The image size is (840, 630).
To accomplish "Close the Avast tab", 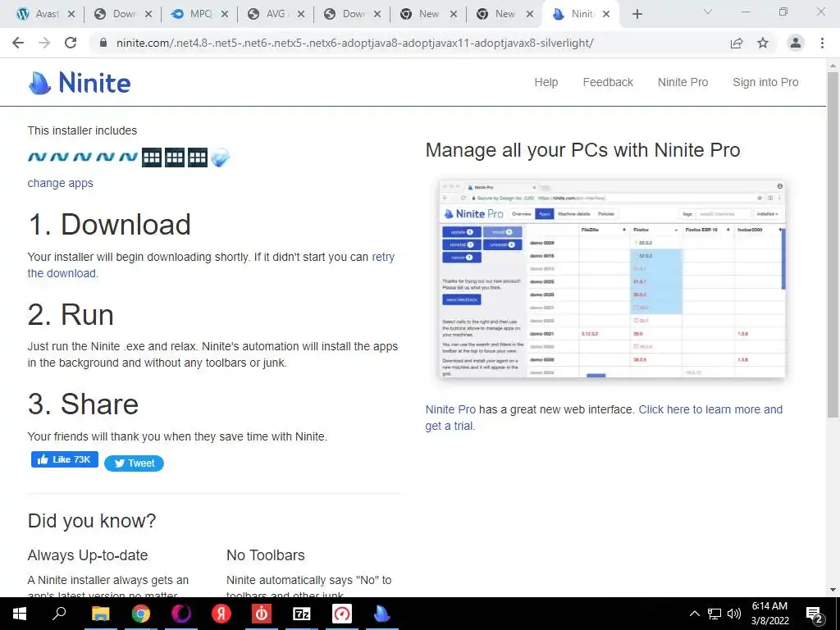I will (x=71, y=15).
